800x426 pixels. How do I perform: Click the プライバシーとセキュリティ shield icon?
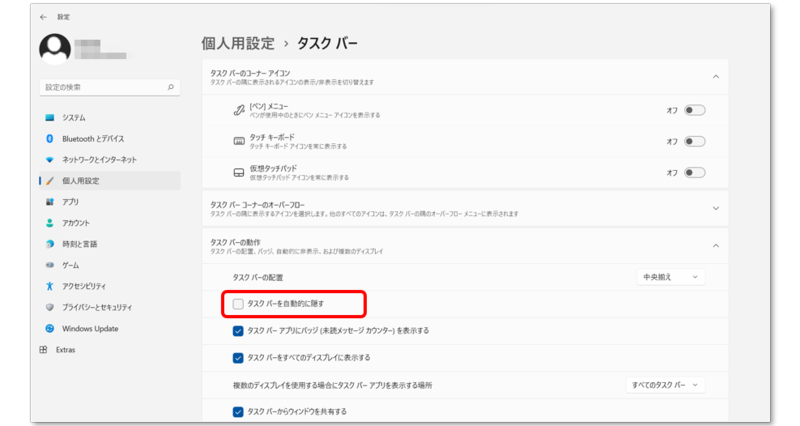tap(49, 307)
